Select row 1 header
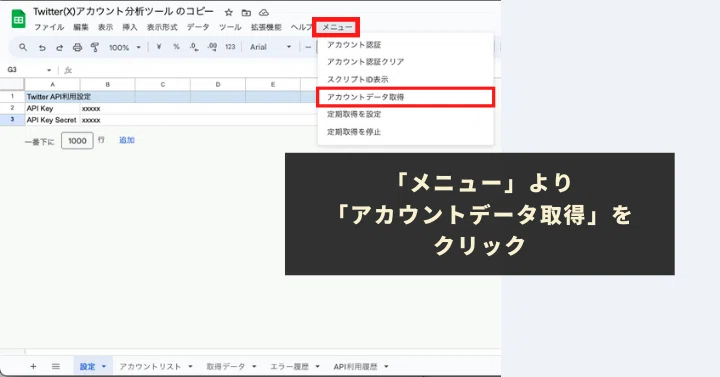This screenshot has height=377, width=720. pos(12,96)
